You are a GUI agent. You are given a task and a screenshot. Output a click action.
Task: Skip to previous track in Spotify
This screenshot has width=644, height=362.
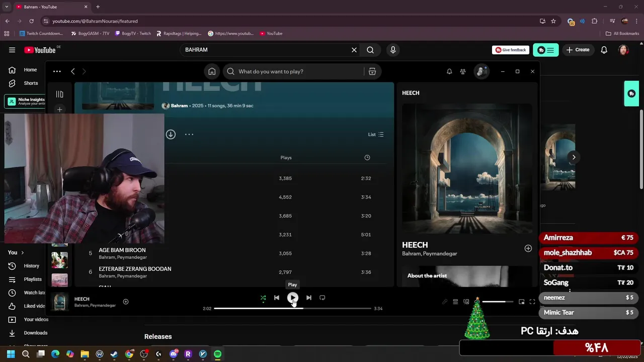click(x=276, y=298)
